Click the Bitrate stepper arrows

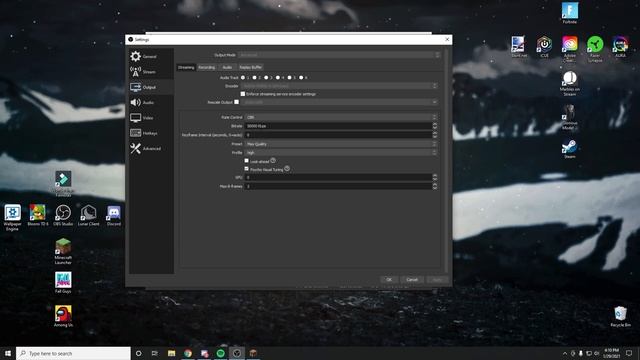(x=435, y=126)
